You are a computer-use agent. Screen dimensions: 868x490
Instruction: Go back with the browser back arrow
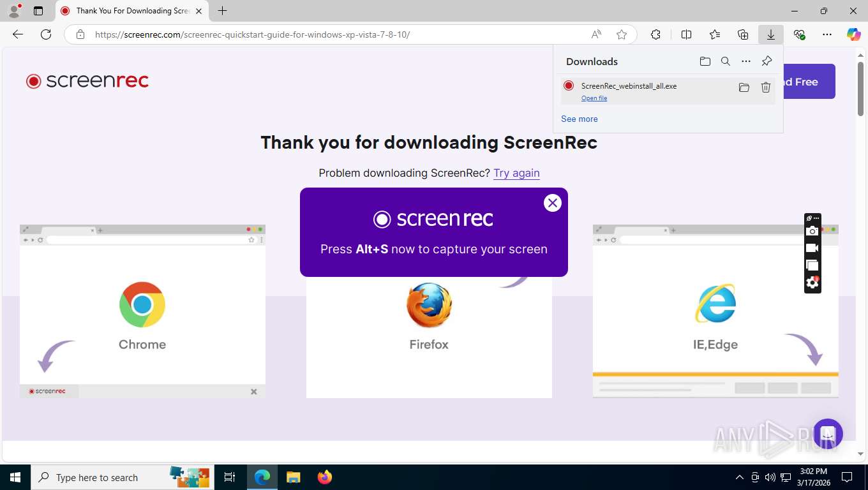pos(18,34)
